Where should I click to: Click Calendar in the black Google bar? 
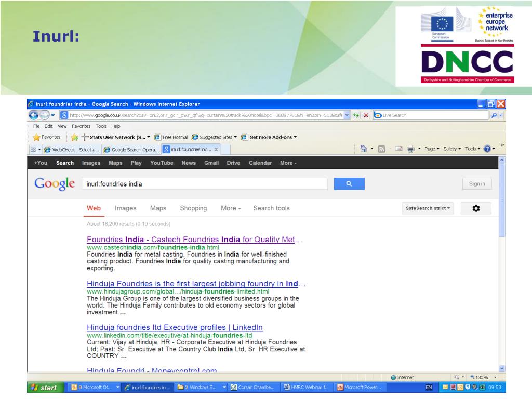point(260,163)
